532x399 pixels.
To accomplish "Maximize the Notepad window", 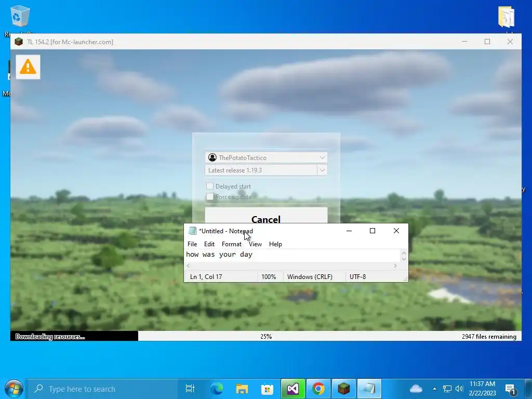I will pos(372,231).
